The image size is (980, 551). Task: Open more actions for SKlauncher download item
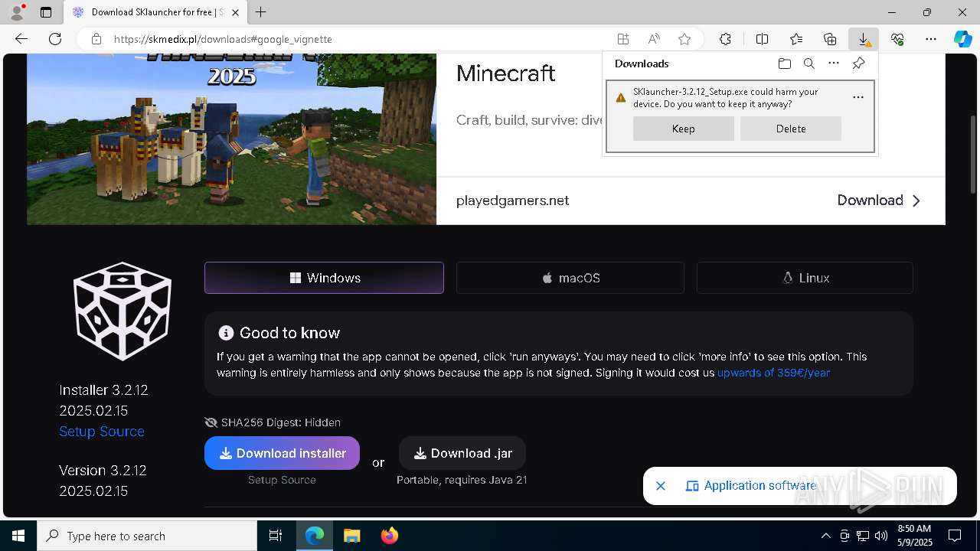[x=858, y=97]
